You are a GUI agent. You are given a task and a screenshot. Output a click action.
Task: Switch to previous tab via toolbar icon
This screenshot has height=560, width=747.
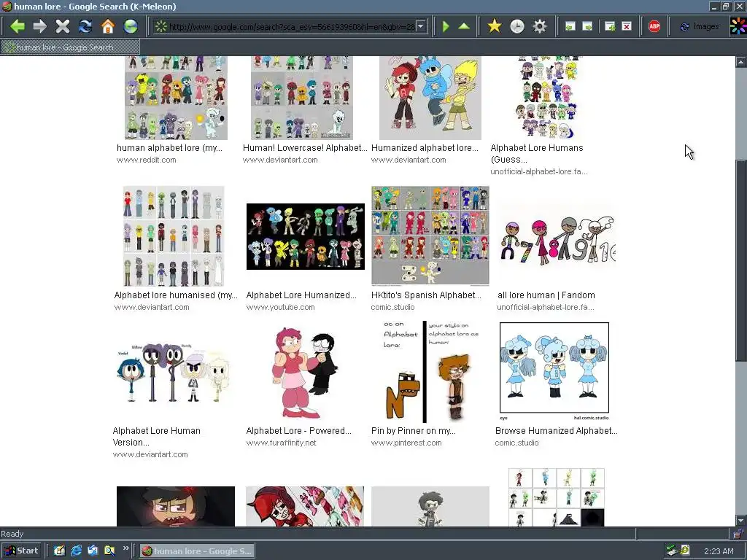click(570, 26)
